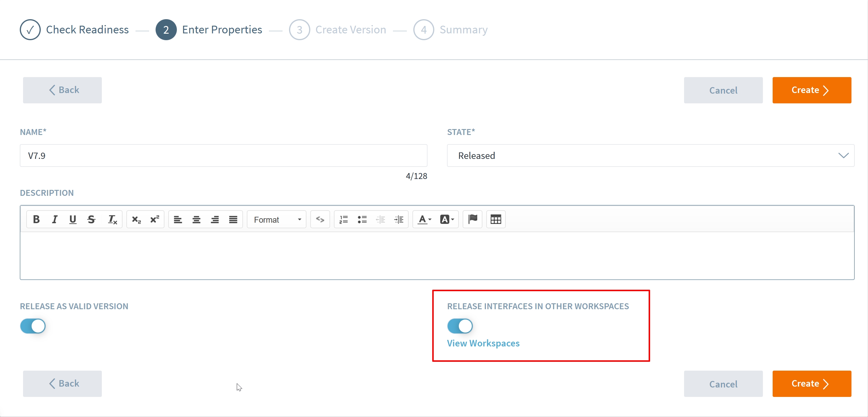Apply italic formatting in editor toolbar
Viewport: 868px width, 417px height.
[x=55, y=219]
